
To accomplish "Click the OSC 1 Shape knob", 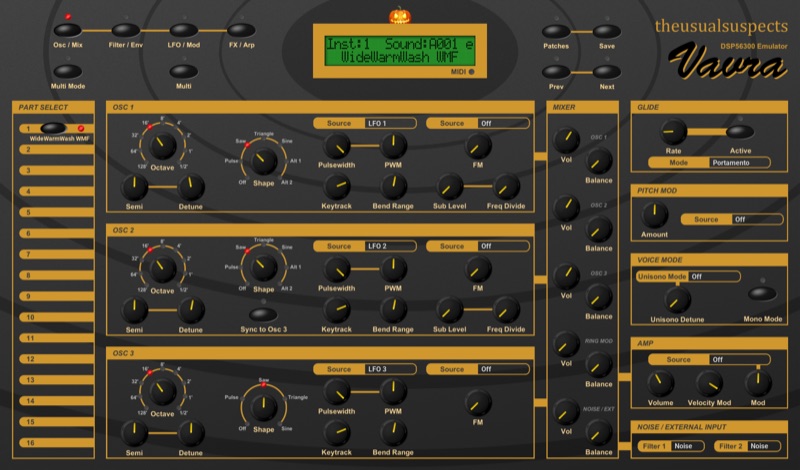I will [264, 161].
